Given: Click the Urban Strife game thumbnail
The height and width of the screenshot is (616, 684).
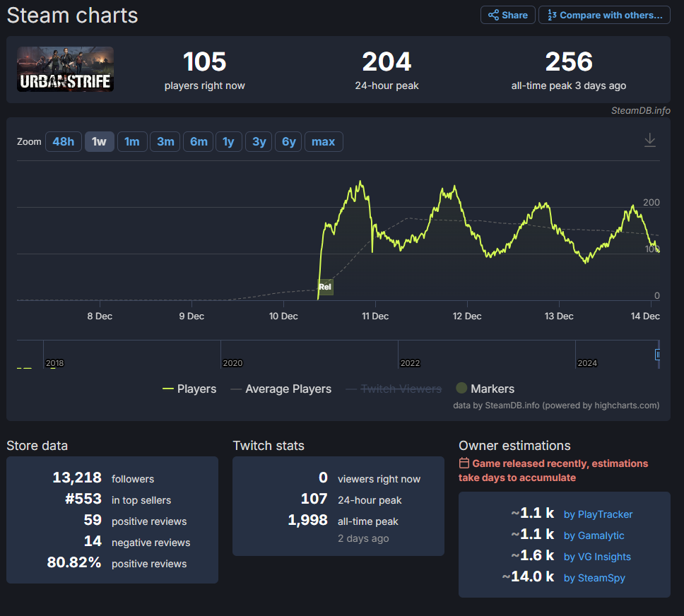Looking at the screenshot, I should (66, 69).
